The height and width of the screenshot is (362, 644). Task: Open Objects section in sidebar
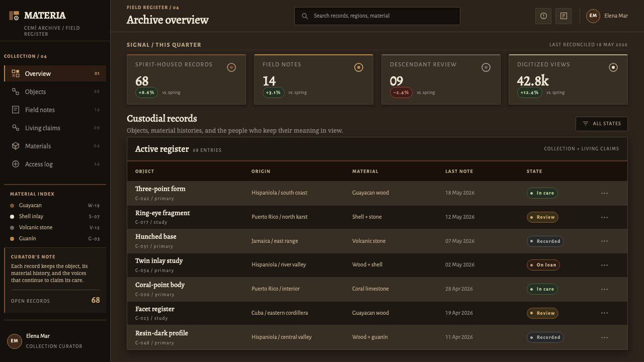point(55,92)
